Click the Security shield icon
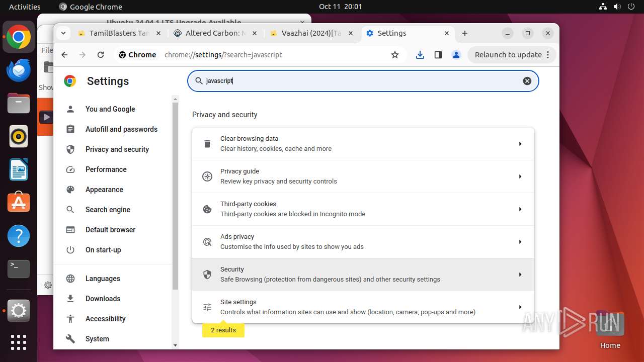Viewport: 644px width, 362px height. click(207, 275)
